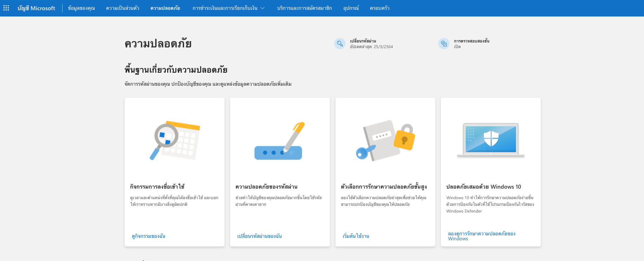This screenshot has height=261, width=644.
Task: Click the Windows Defender laptop illustration
Action: (x=491, y=141)
